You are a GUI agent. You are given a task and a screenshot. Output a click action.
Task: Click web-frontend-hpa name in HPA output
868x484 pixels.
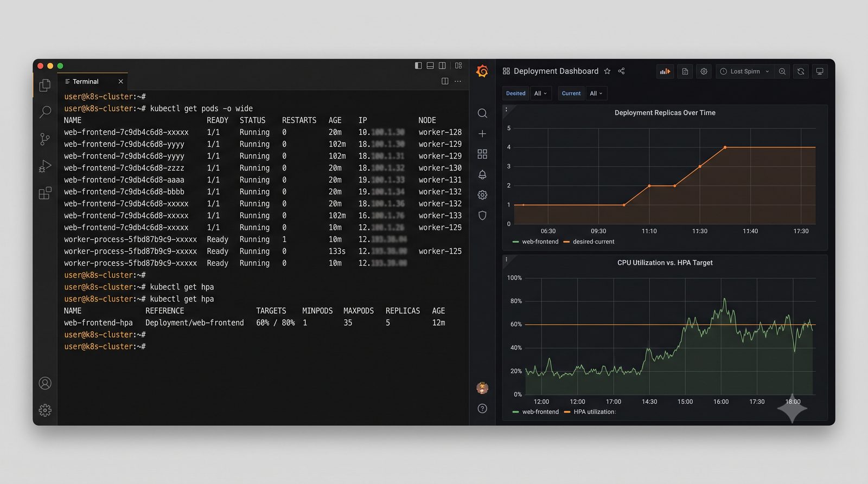(x=98, y=322)
